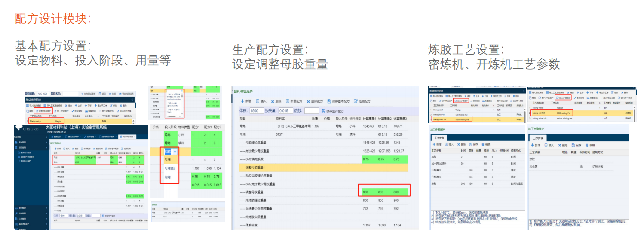Click 保存 disk icon in mixer step panel with 排胶

[x=471, y=144]
